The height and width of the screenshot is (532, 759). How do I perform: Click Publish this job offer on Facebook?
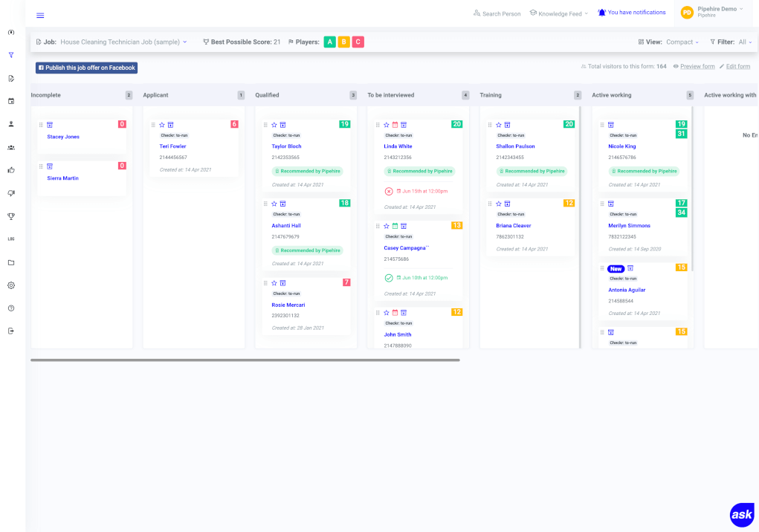86,68
